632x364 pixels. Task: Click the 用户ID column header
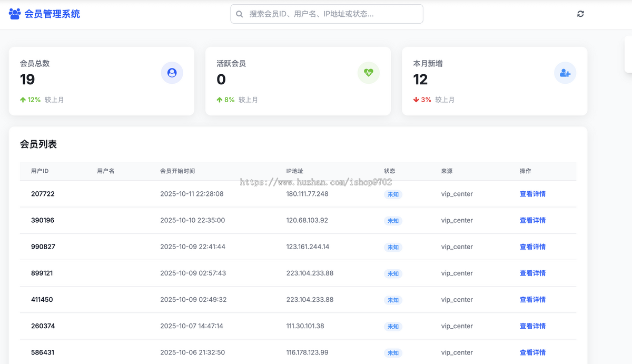point(40,171)
